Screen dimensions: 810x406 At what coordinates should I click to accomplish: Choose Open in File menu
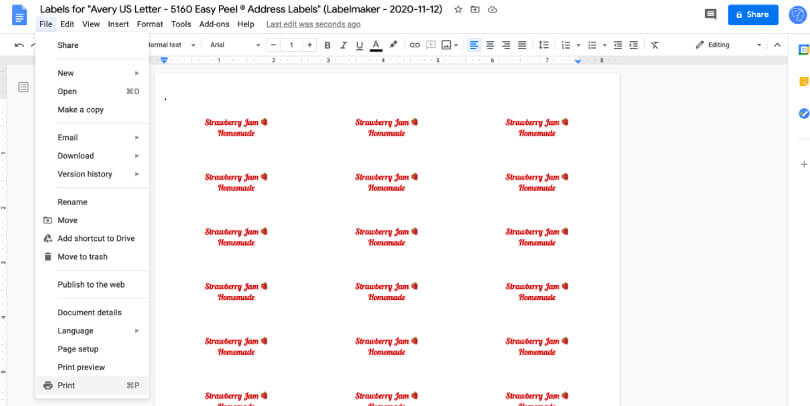tap(92, 91)
